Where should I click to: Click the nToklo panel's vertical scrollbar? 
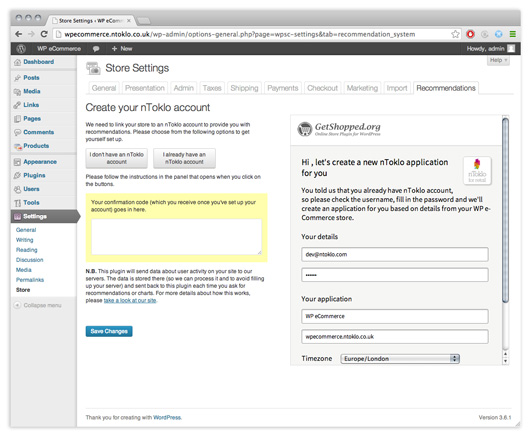(505, 210)
